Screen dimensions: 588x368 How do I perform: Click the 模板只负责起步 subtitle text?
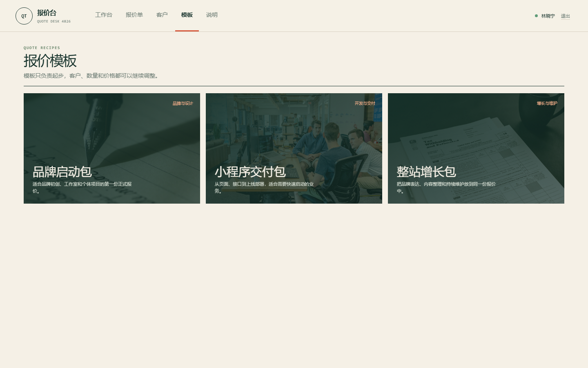pyautogui.click(x=92, y=76)
